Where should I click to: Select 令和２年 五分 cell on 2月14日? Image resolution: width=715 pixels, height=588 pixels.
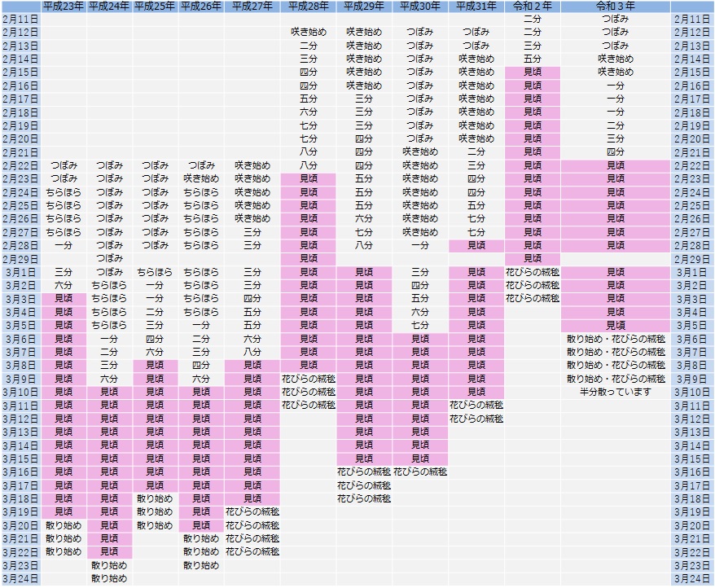click(x=531, y=59)
